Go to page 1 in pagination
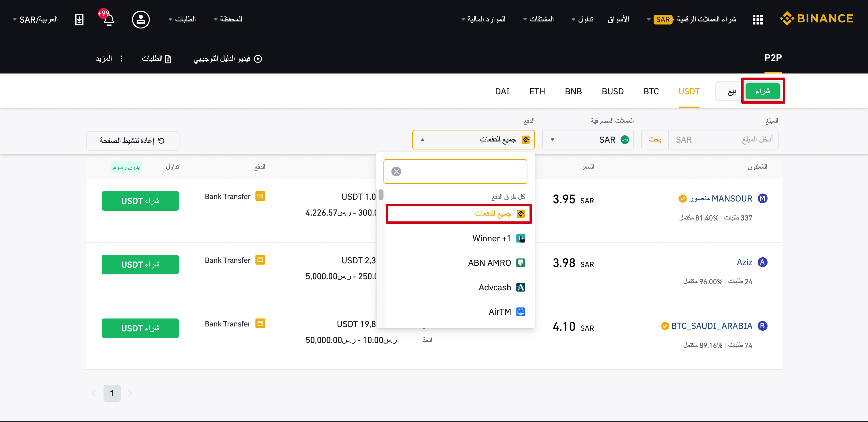This screenshot has width=868, height=422. click(111, 393)
